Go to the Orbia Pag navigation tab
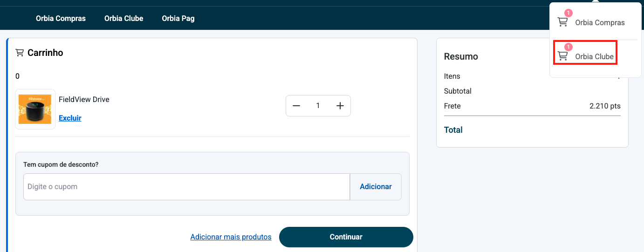644x252 pixels. click(x=178, y=19)
